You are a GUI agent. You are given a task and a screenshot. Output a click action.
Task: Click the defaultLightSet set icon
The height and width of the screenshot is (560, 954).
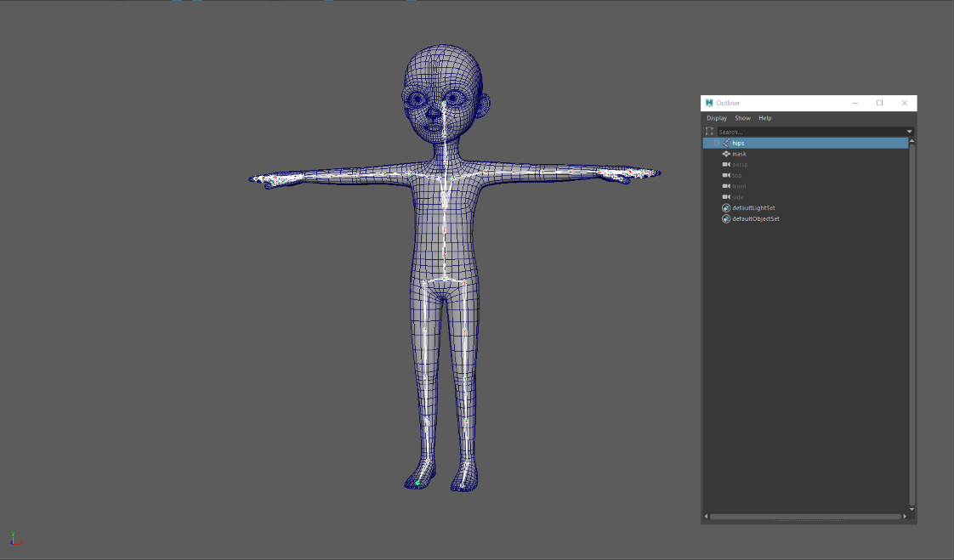point(726,208)
